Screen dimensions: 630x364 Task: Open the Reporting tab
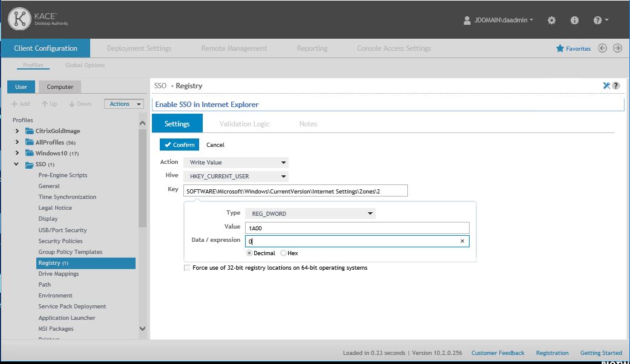pos(312,48)
